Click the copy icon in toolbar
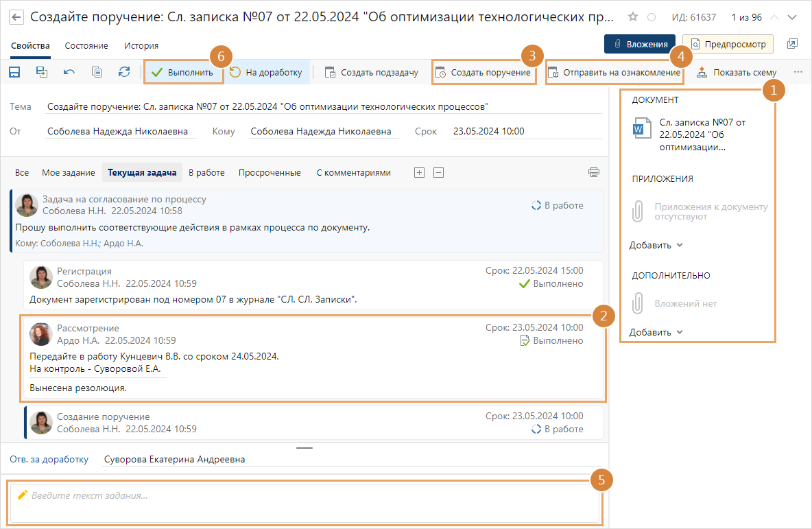The width and height of the screenshot is (812, 529). tap(97, 72)
